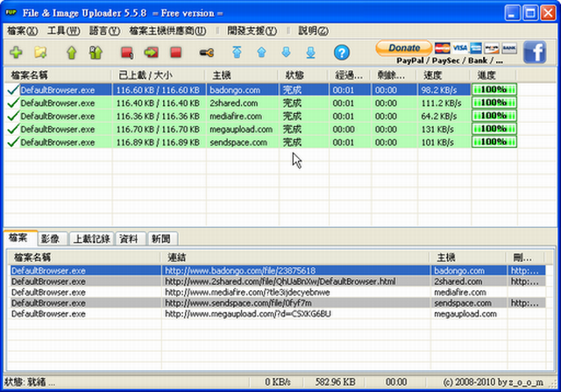Open the 語言 language menu
561x392 pixels.
(103, 31)
